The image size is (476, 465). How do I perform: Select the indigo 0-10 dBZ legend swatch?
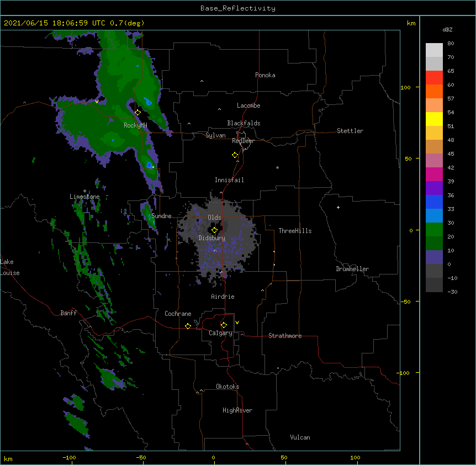point(434,257)
